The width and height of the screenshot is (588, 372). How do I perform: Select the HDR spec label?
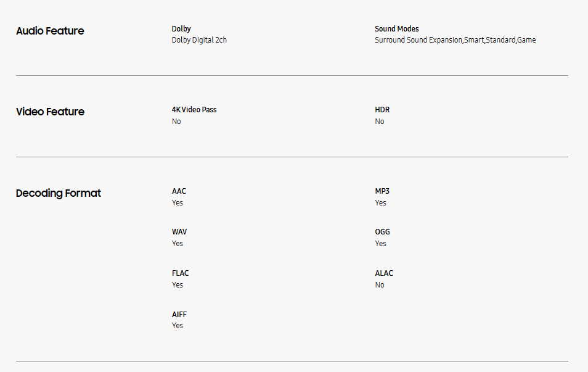pos(382,110)
